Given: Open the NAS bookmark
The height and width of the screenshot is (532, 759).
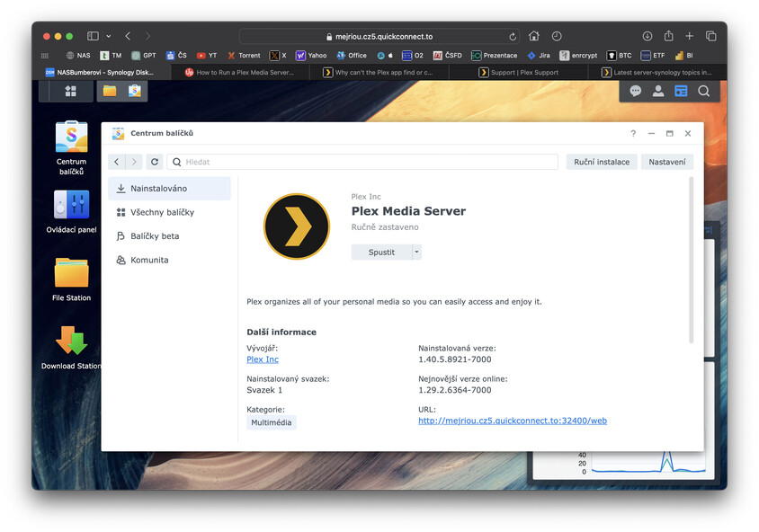Looking at the screenshot, I should tap(78, 56).
